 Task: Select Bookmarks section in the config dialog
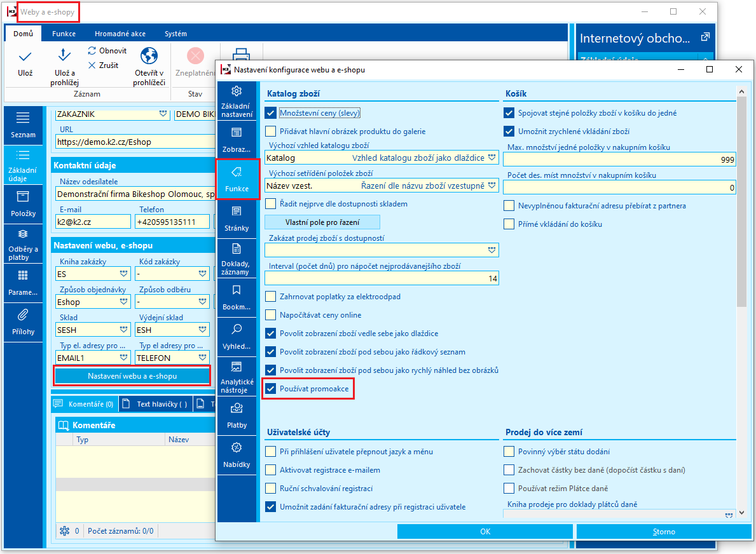point(237,298)
